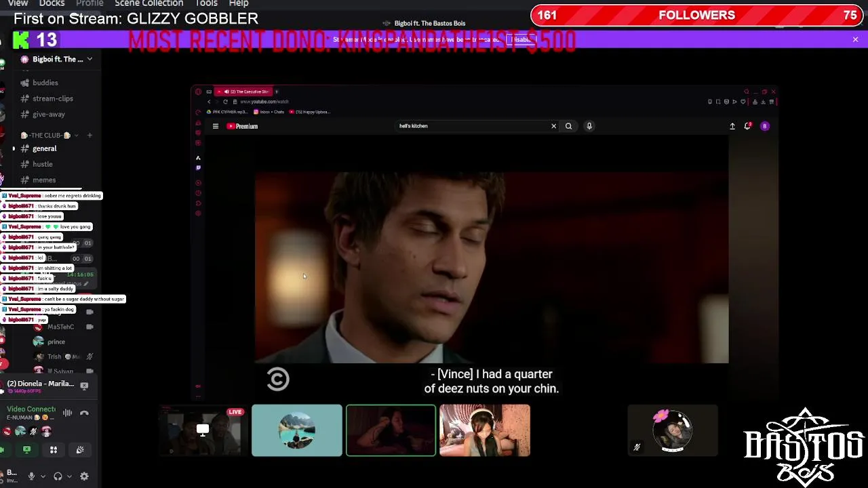868x488 pixels.
Task: Open a new browser tab
Action: 277,91
